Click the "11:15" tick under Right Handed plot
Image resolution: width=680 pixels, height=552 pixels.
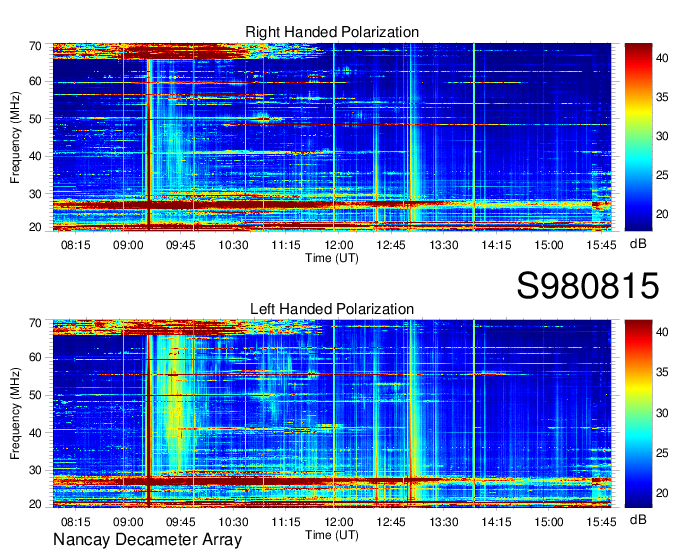[286, 245]
